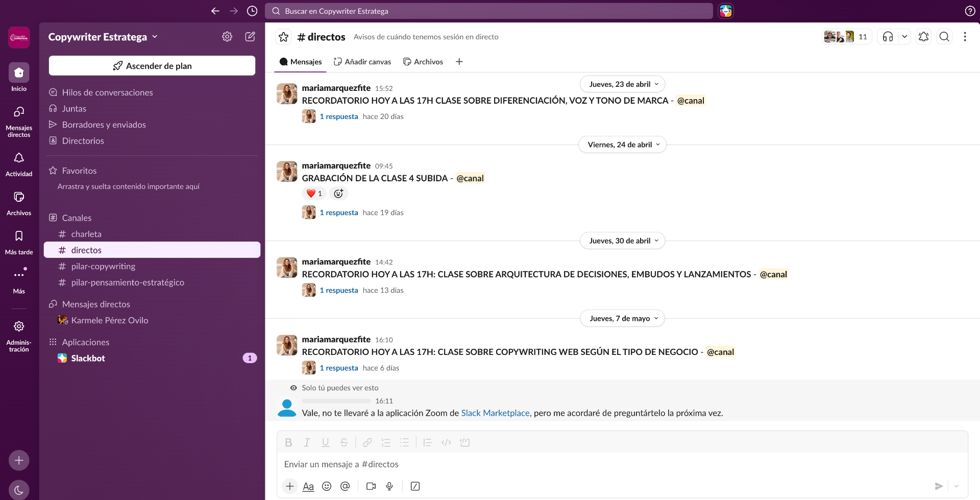Viewport: 980px width, 500px height.
Task: Collapse the Aplicaciones section
Action: tap(85, 342)
